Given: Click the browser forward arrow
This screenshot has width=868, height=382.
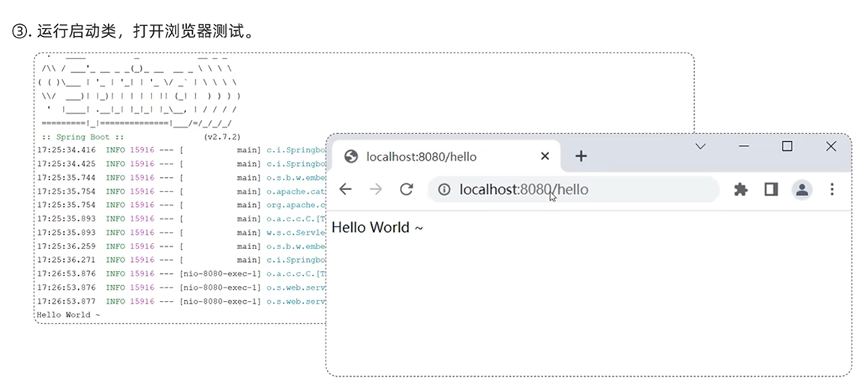Looking at the screenshot, I should pos(376,189).
